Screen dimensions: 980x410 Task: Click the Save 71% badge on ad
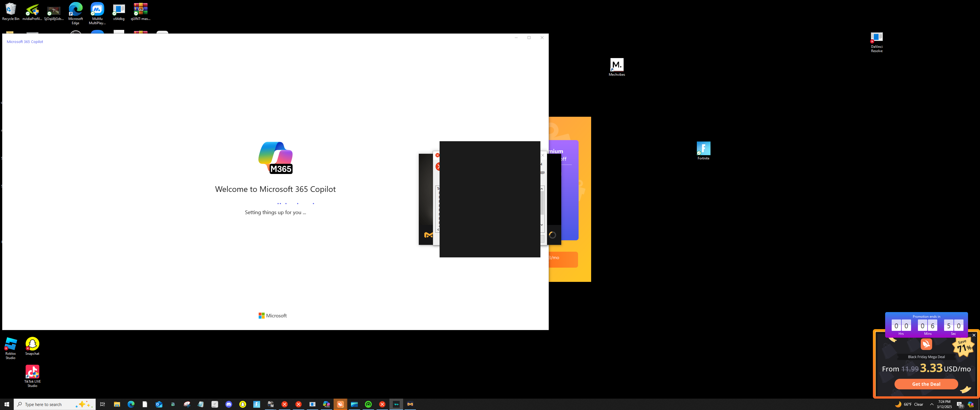click(963, 347)
